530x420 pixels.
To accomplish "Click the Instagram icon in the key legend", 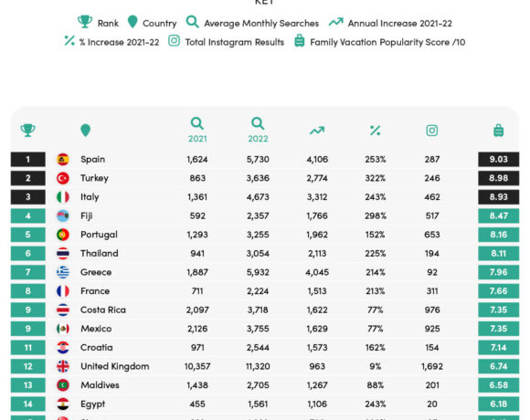I will pos(174,41).
